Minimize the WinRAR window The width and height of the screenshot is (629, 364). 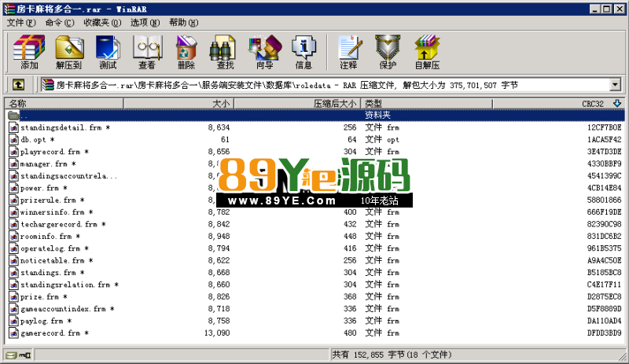click(595, 9)
